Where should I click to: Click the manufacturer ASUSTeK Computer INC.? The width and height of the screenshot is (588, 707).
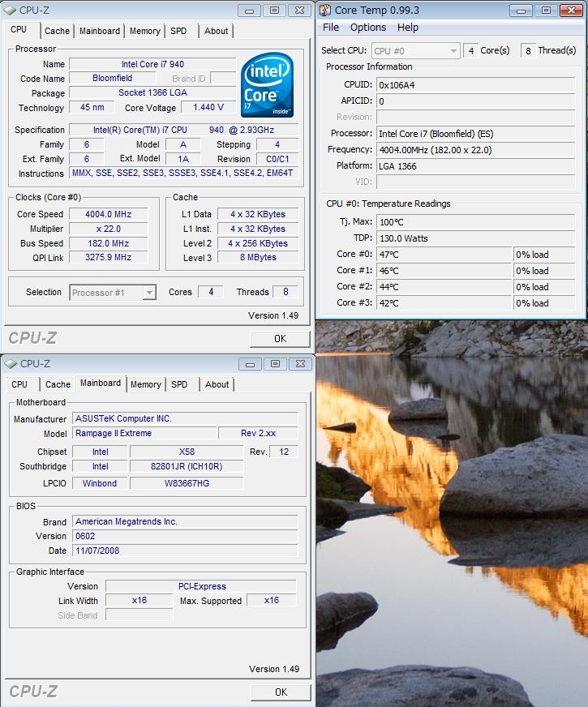coord(185,418)
